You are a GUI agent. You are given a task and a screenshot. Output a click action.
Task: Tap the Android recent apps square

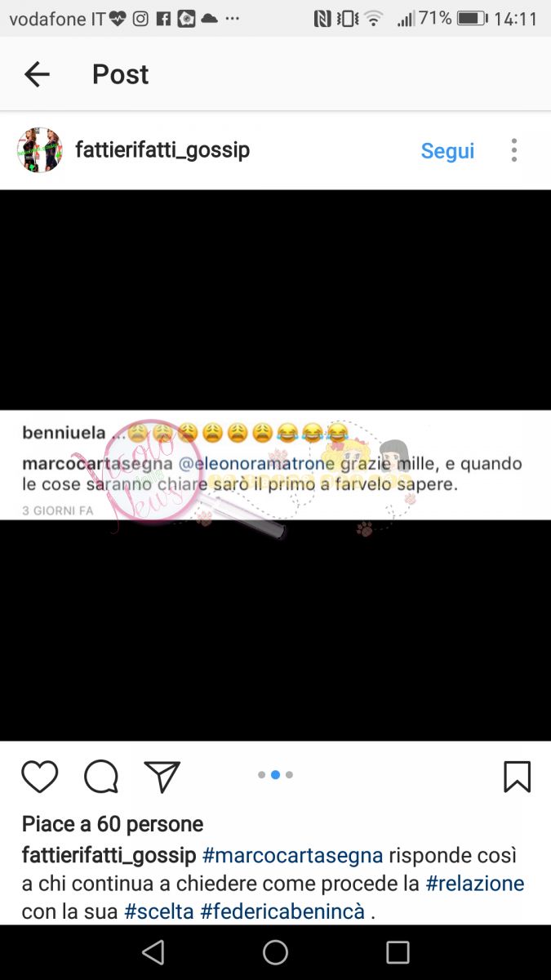[x=398, y=952]
